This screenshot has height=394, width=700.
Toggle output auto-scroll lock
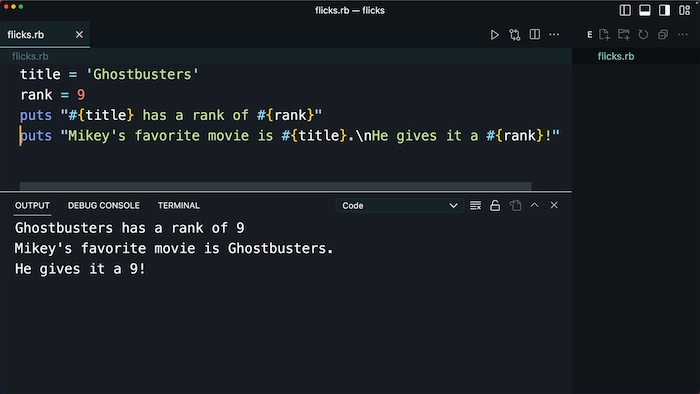point(495,205)
